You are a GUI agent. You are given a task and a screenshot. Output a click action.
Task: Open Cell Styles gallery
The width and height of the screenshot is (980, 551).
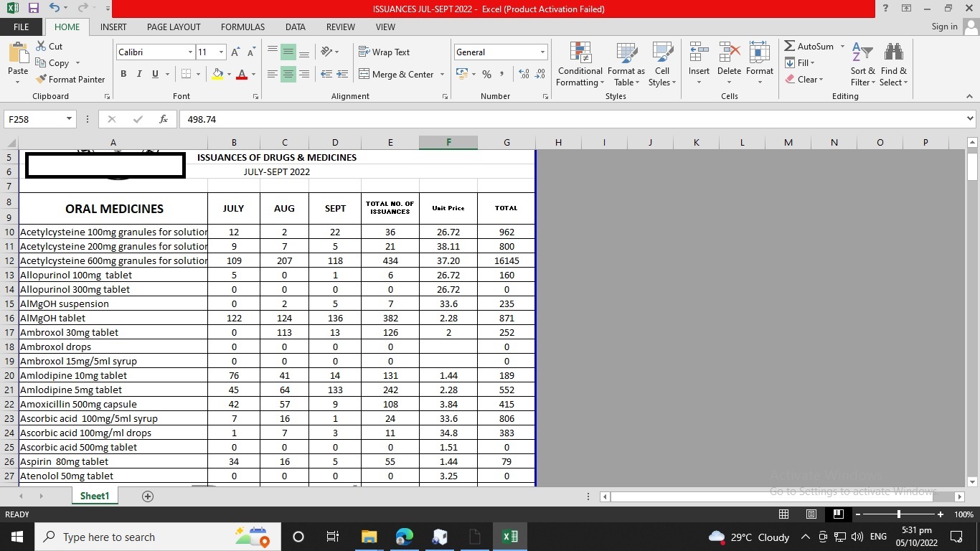(x=662, y=64)
